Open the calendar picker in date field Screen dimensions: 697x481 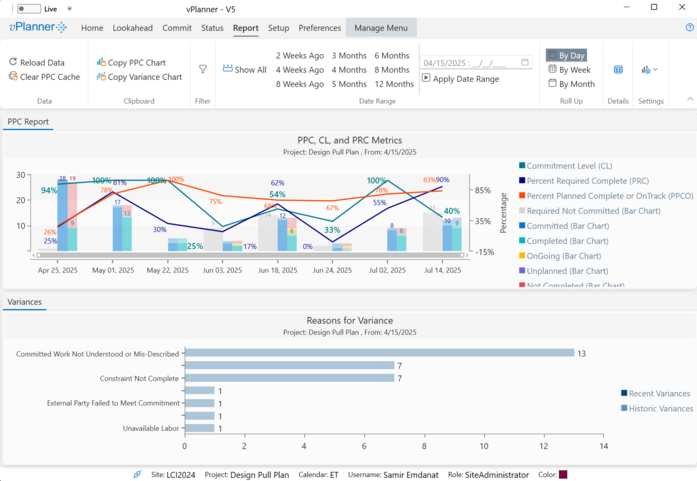pos(526,62)
